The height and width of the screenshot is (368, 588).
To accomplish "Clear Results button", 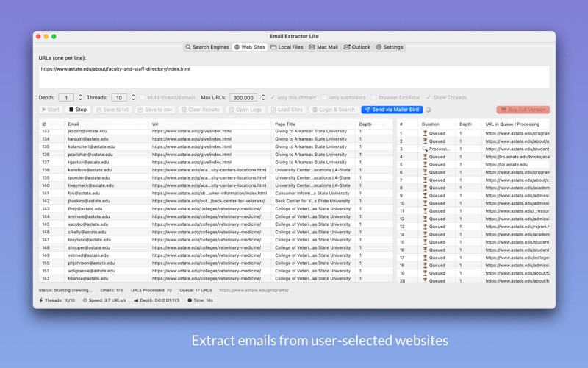I will 201,110.
